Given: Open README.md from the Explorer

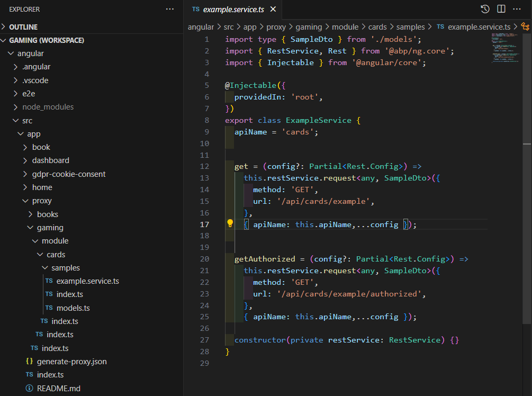Looking at the screenshot, I should [58, 388].
